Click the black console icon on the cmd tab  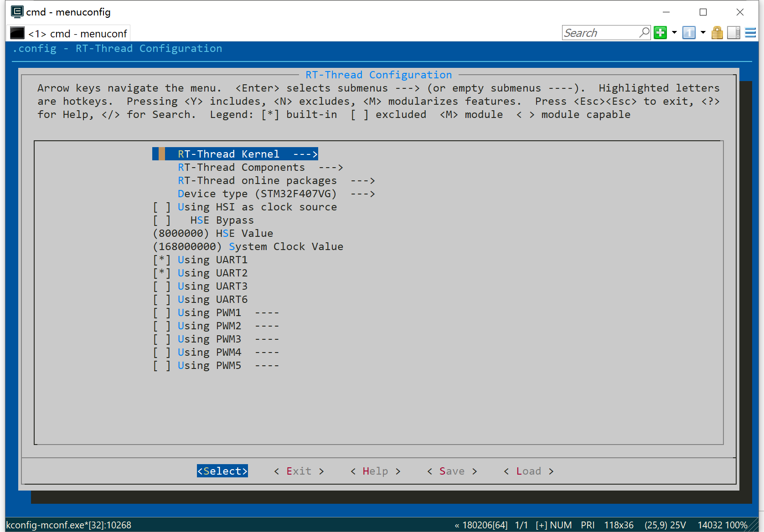click(17, 33)
